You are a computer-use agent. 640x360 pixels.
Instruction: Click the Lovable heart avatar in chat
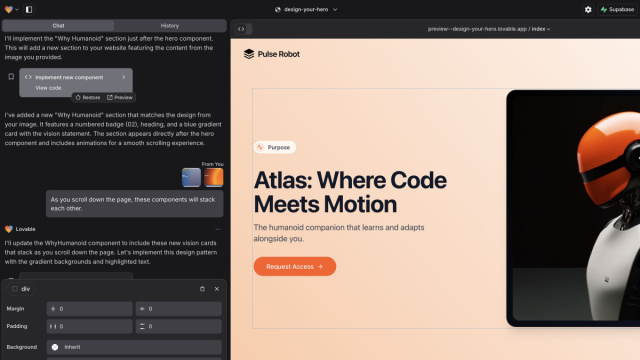tap(9, 229)
